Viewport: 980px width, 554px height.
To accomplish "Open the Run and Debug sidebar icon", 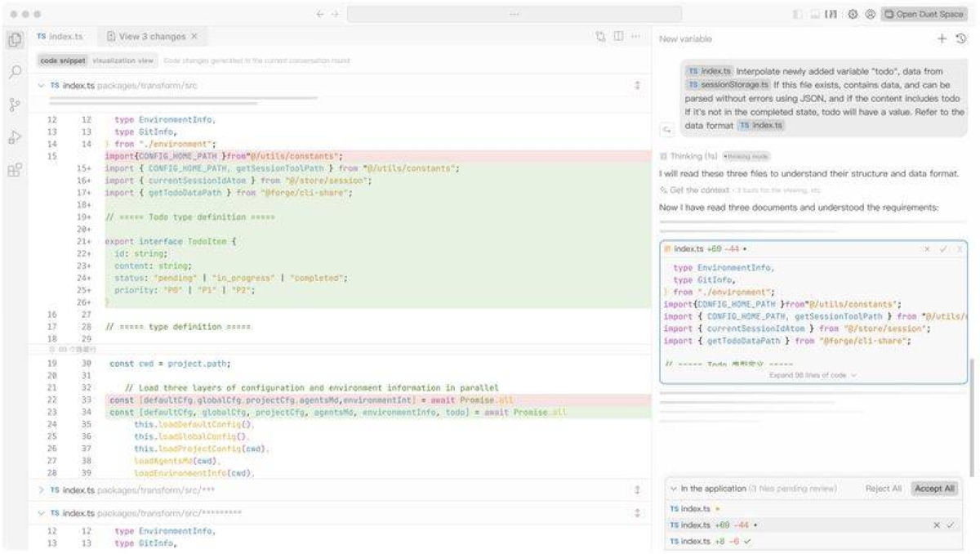I will [x=15, y=137].
